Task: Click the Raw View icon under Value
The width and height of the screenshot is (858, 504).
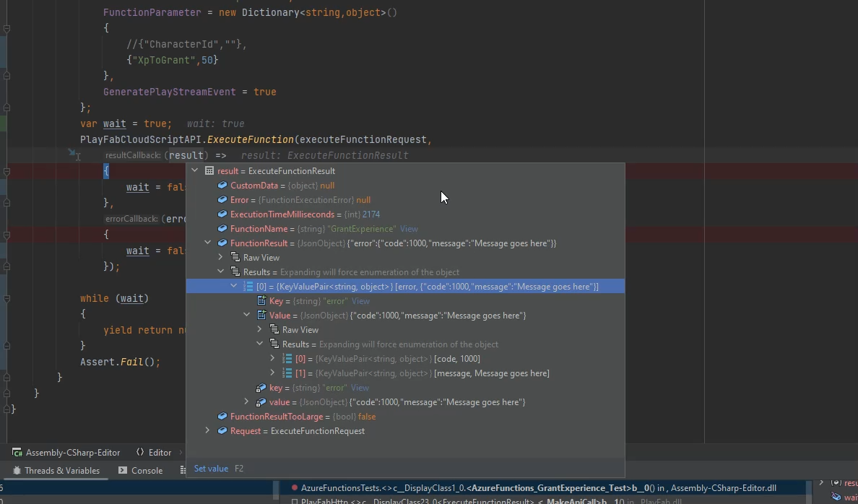Action: (x=274, y=330)
